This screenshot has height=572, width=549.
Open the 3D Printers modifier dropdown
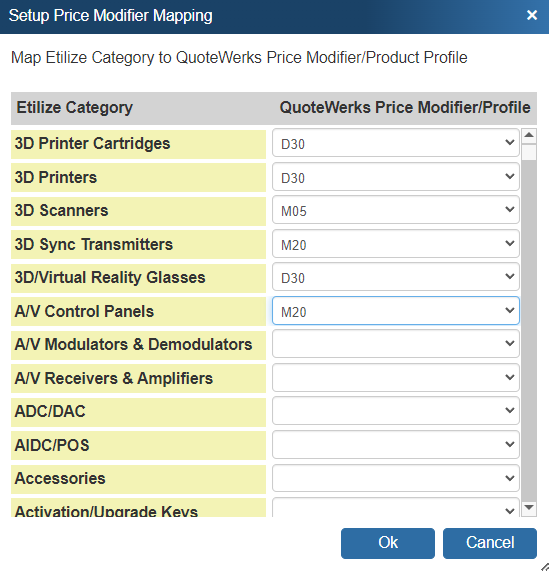point(396,177)
